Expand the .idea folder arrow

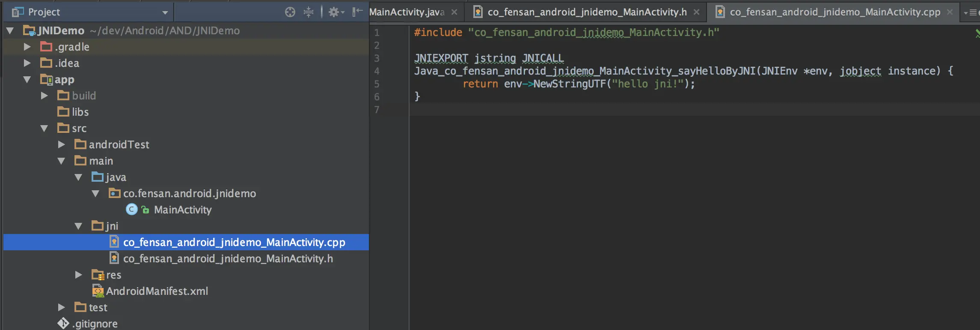pyautogui.click(x=27, y=63)
